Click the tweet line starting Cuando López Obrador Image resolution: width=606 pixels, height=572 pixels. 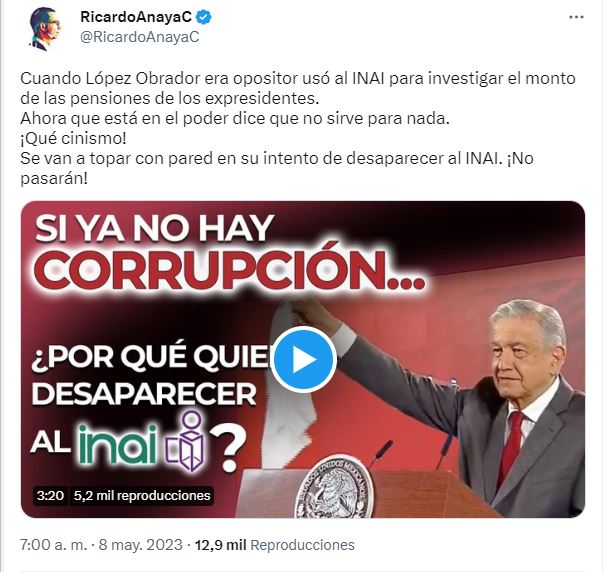[x=298, y=78]
